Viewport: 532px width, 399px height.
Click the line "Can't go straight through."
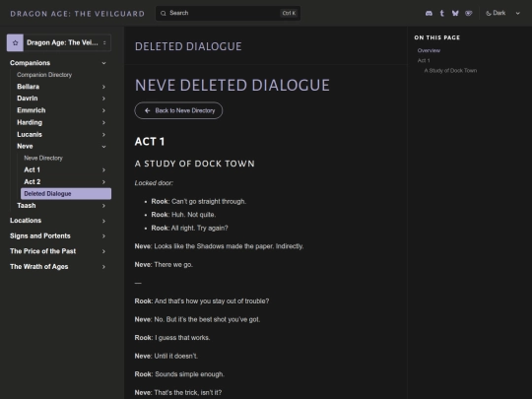pos(209,202)
